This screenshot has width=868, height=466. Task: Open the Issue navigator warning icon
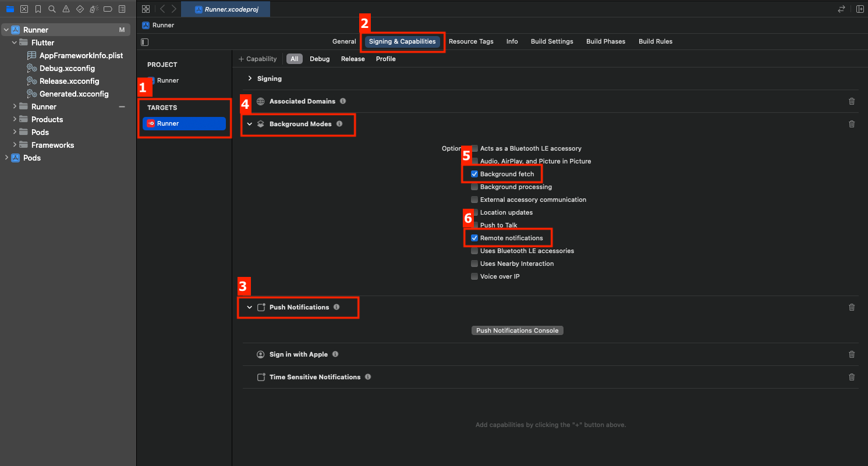pos(66,9)
